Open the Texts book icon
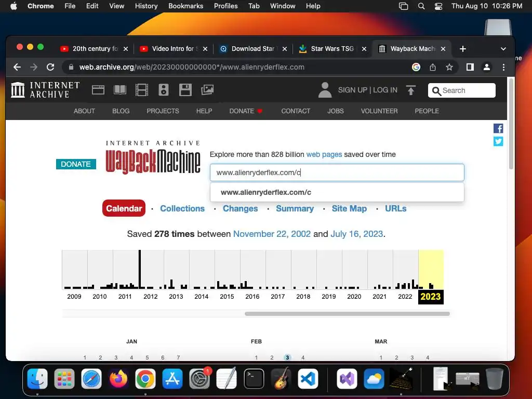 120,90
